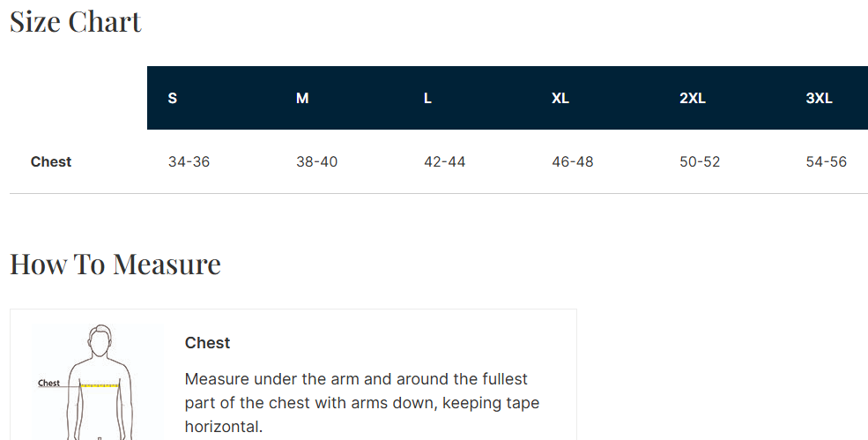Viewport: 868px width, 440px height.
Task: Click the Chest title in measuring guide
Action: point(207,343)
